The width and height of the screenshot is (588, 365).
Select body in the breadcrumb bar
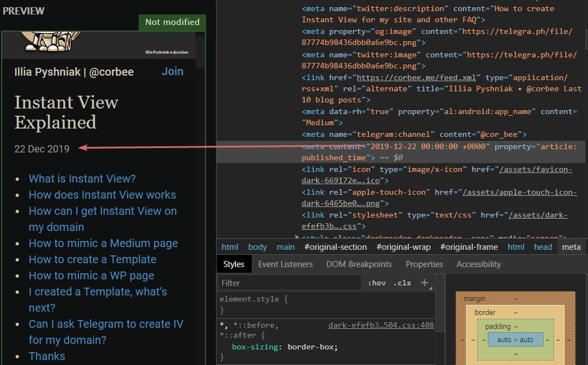pyautogui.click(x=257, y=247)
